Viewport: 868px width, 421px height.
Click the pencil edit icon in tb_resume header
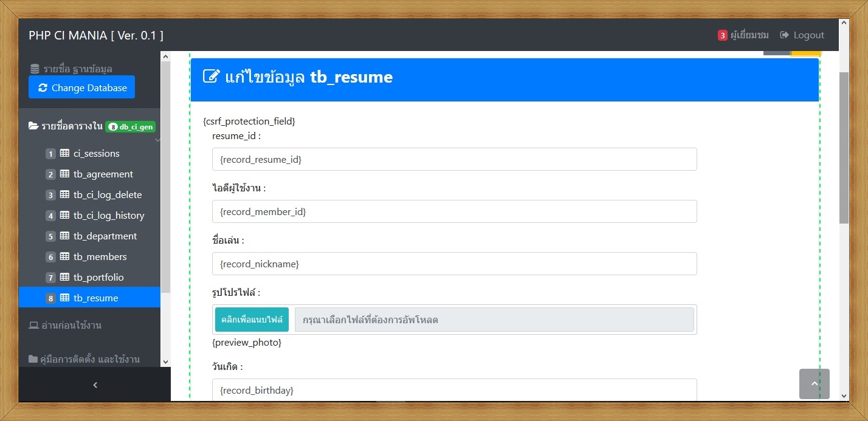(210, 77)
